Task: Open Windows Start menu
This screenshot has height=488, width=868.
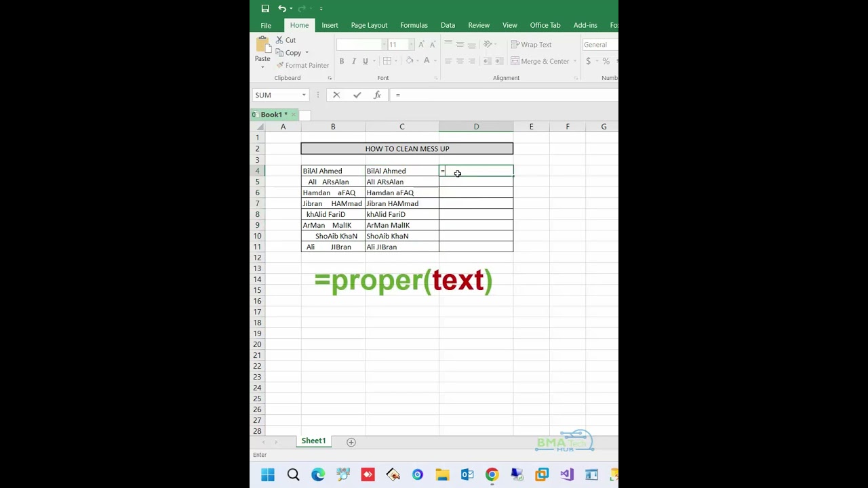Action: [268, 475]
